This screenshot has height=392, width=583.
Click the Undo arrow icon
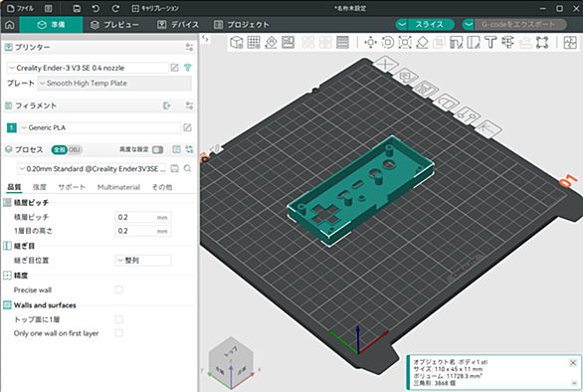click(x=96, y=9)
